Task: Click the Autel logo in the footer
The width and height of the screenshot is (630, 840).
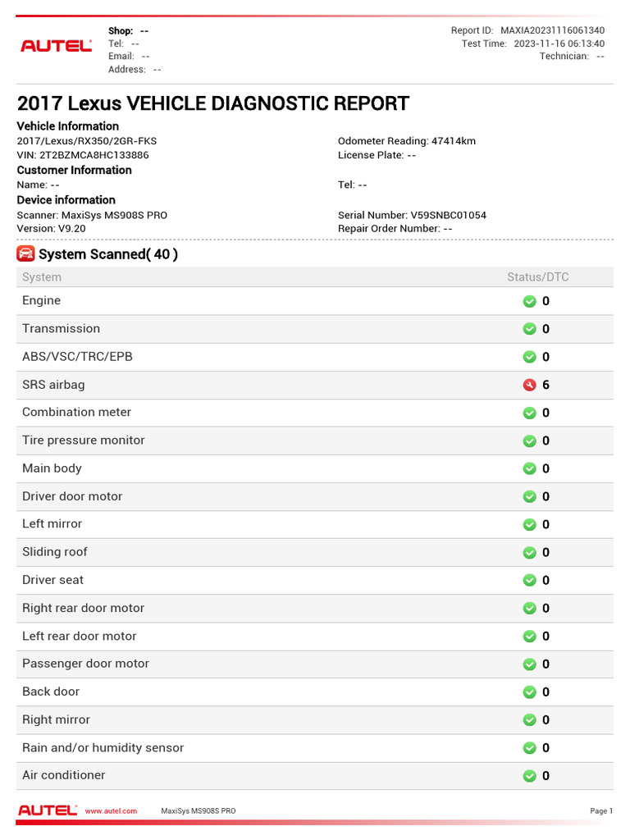Action: point(48,810)
